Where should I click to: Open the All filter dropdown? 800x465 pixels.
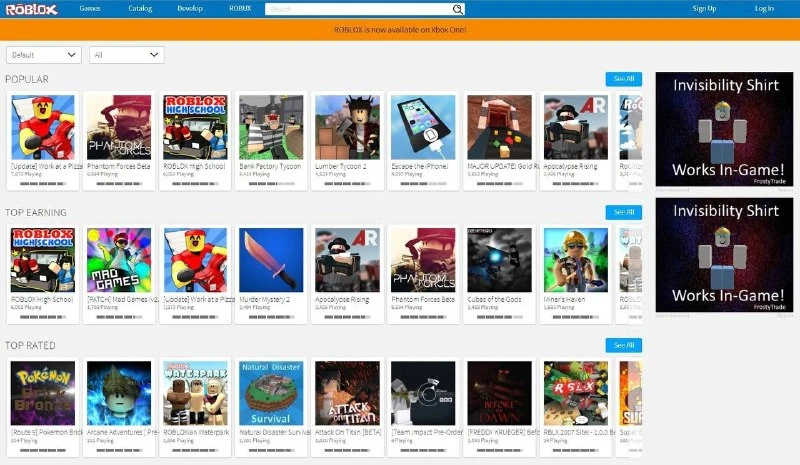tap(127, 55)
